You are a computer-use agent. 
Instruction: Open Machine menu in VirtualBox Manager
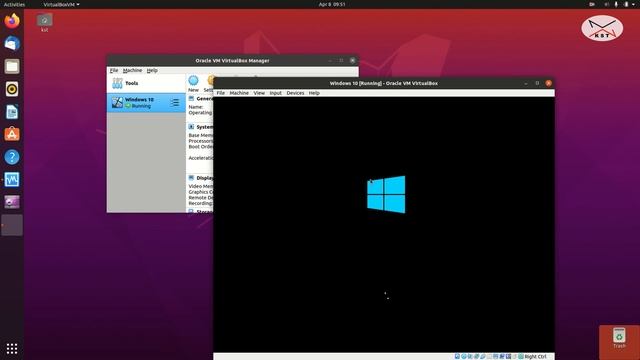click(132, 71)
